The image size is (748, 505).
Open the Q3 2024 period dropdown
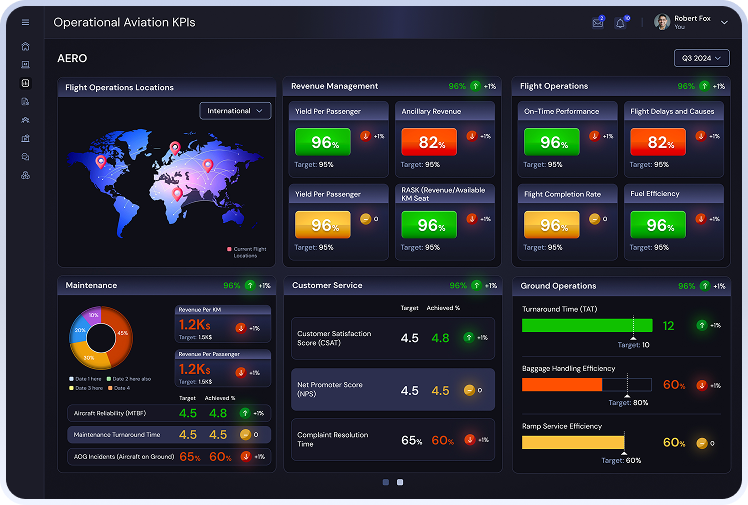pos(702,58)
